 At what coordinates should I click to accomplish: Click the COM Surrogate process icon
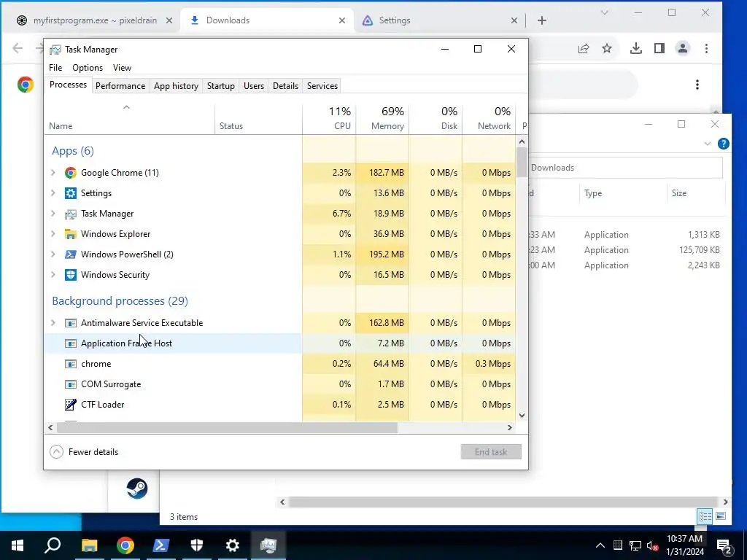pos(71,384)
